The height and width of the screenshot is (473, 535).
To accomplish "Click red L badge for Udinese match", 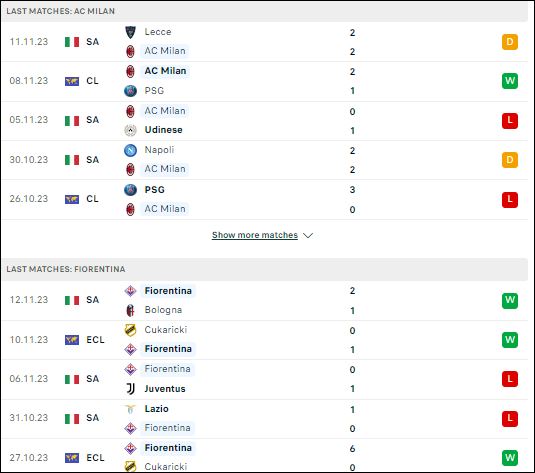I will tap(510, 121).
